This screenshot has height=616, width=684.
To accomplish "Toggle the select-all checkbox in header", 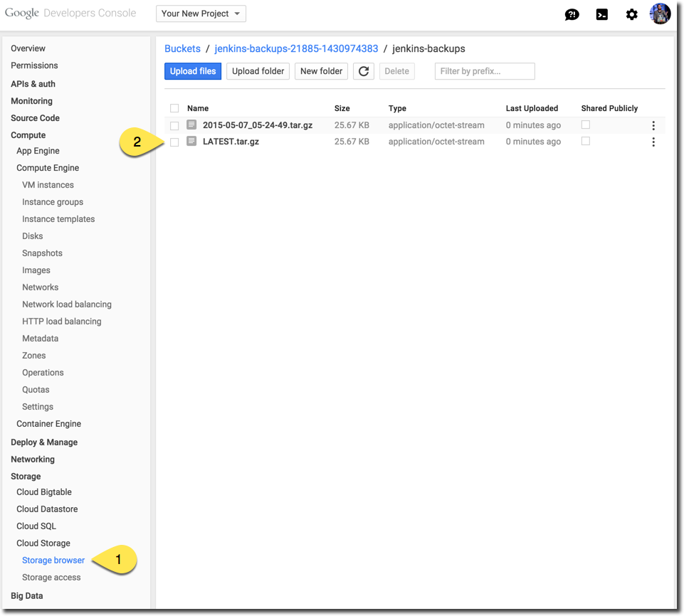I will tap(174, 108).
